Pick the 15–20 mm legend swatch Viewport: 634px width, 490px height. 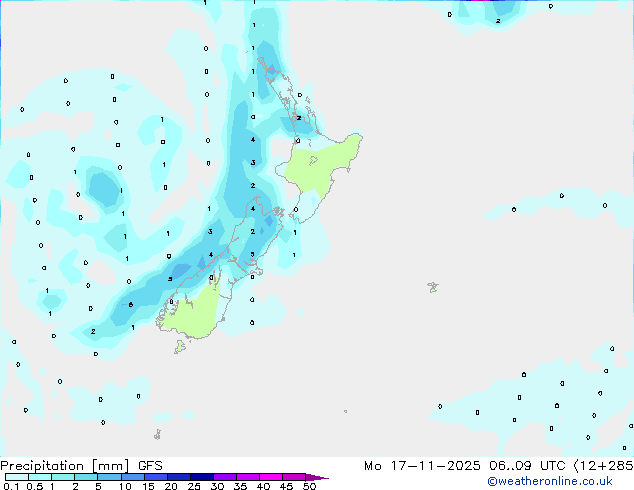coord(156,477)
